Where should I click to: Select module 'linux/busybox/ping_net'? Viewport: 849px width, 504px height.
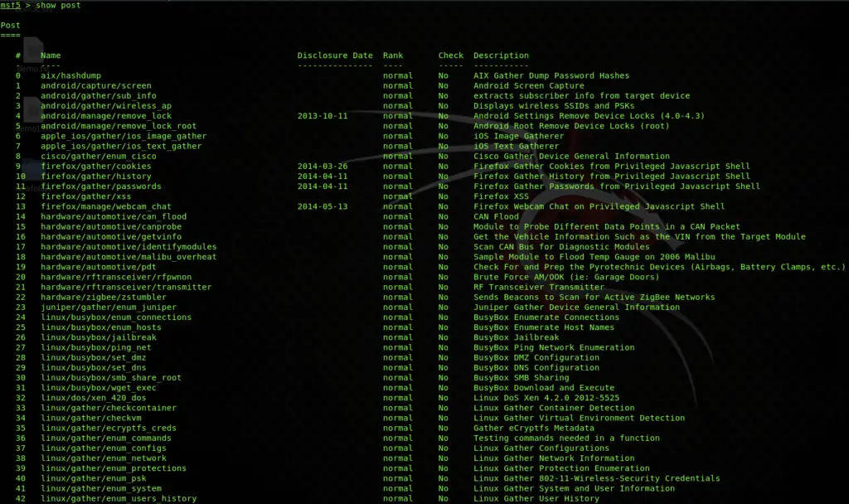96,347
